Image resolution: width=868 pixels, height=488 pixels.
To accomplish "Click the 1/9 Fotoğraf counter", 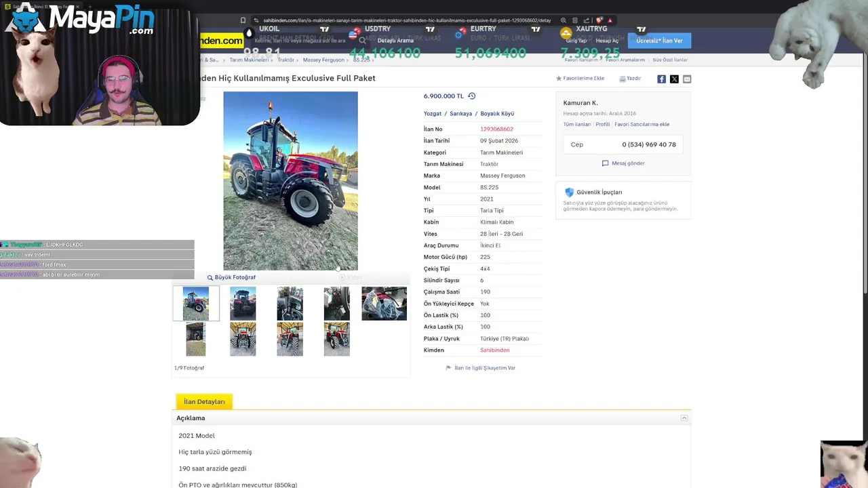I will 189,368.
